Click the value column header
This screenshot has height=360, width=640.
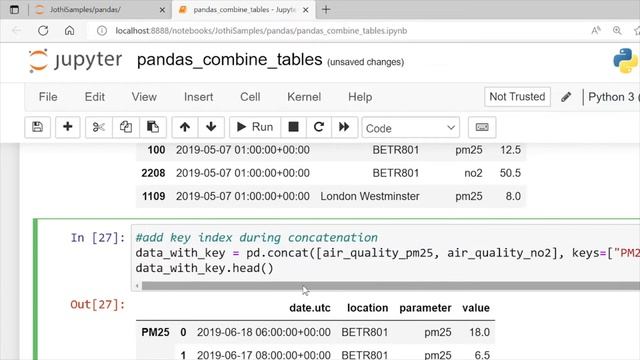click(476, 308)
